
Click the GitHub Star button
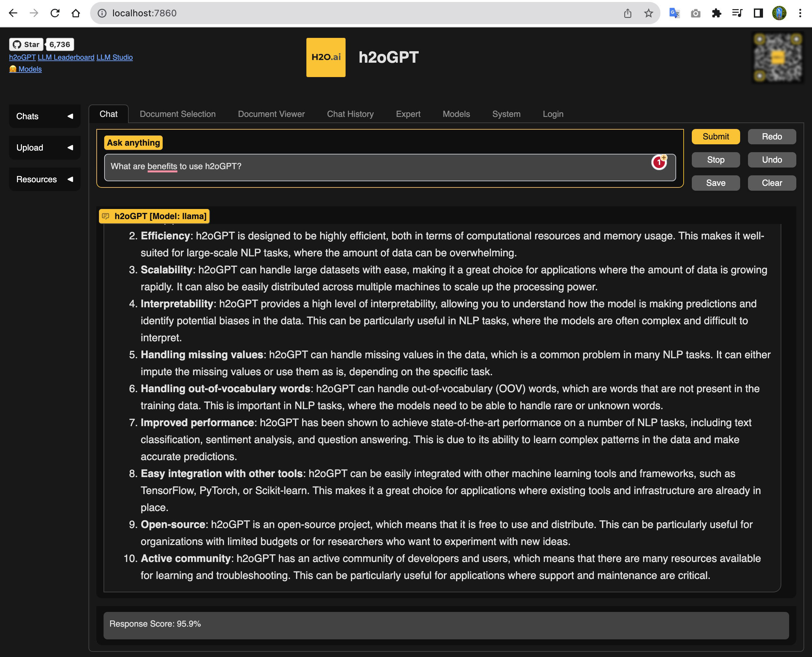click(x=26, y=45)
